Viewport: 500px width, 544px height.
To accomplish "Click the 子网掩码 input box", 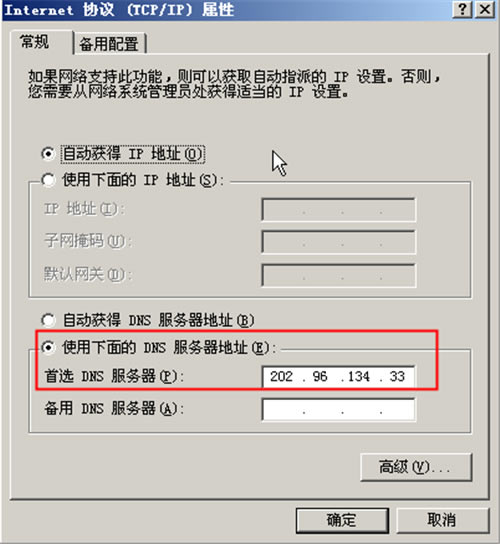I will click(x=338, y=242).
